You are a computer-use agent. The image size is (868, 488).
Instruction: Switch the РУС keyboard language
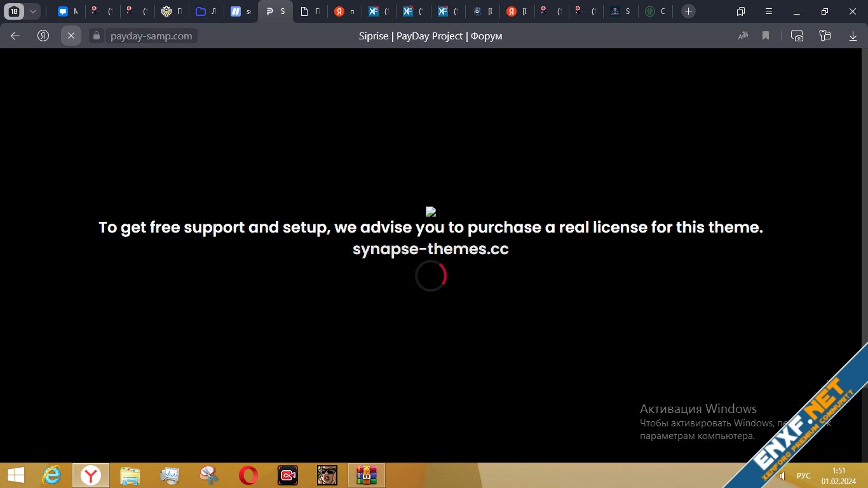tap(803, 476)
